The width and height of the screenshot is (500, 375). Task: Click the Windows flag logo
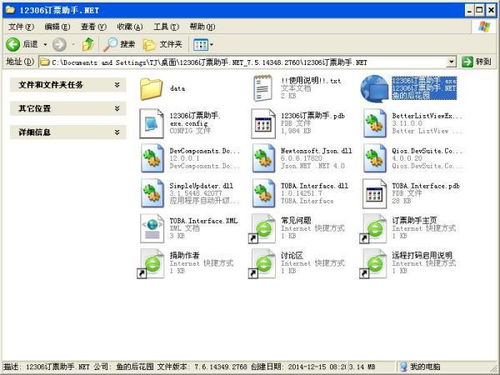pos(484,27)
